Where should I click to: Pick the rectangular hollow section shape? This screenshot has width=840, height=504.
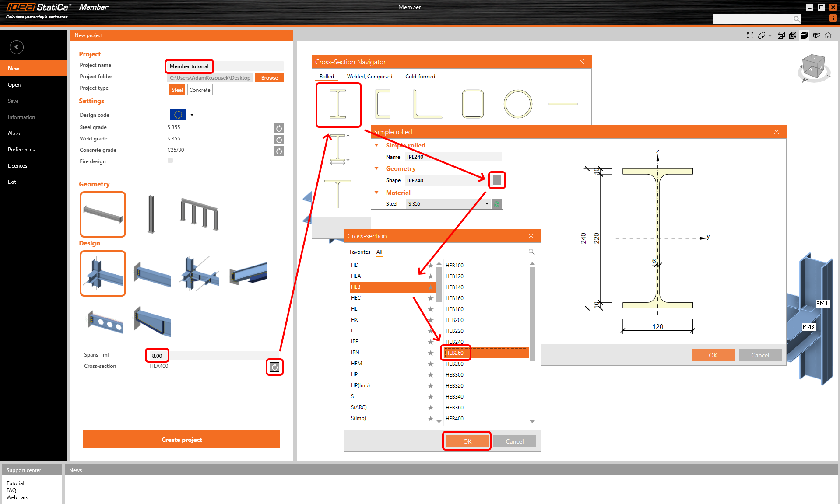[473, 104]
